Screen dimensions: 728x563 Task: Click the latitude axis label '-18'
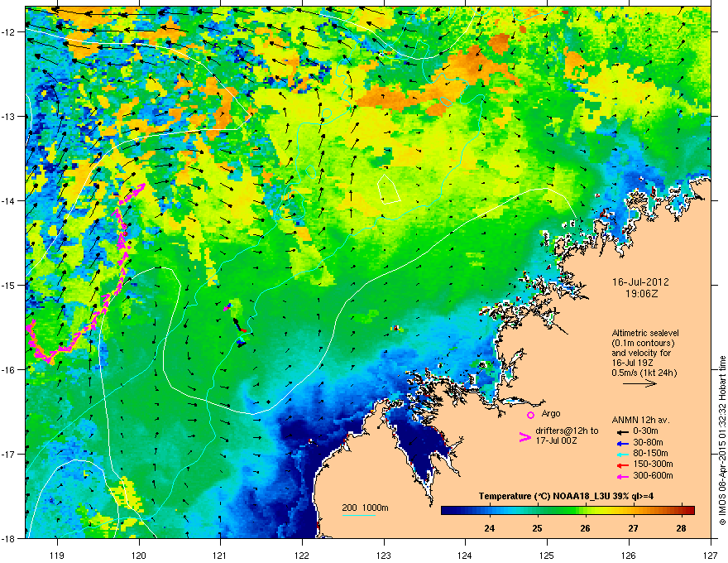tap(9, 538)
